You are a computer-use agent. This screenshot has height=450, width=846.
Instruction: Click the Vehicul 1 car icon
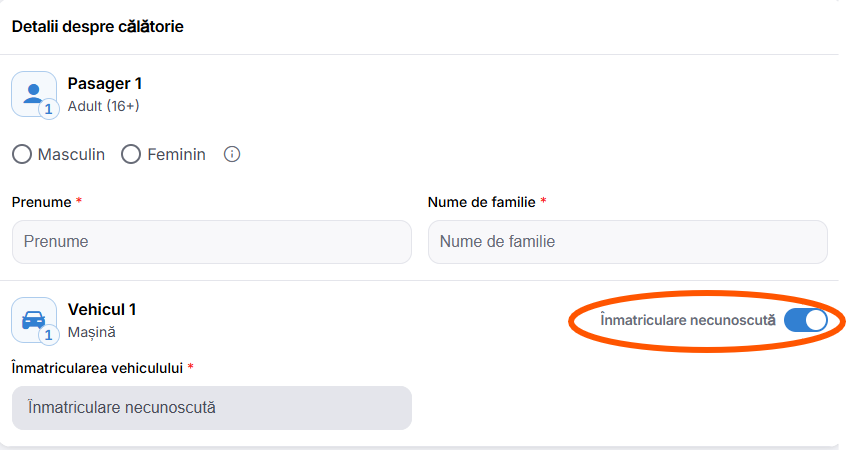coord(34,320)
